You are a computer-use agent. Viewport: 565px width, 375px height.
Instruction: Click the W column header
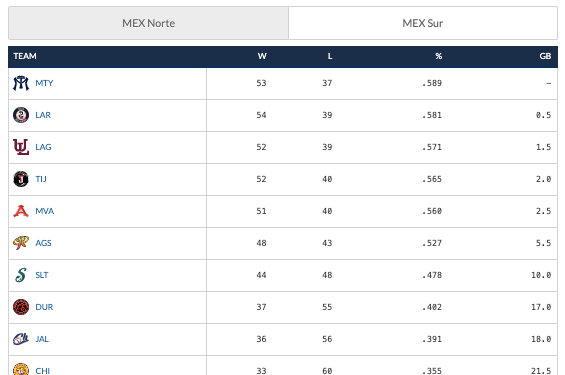coord(262,56)
